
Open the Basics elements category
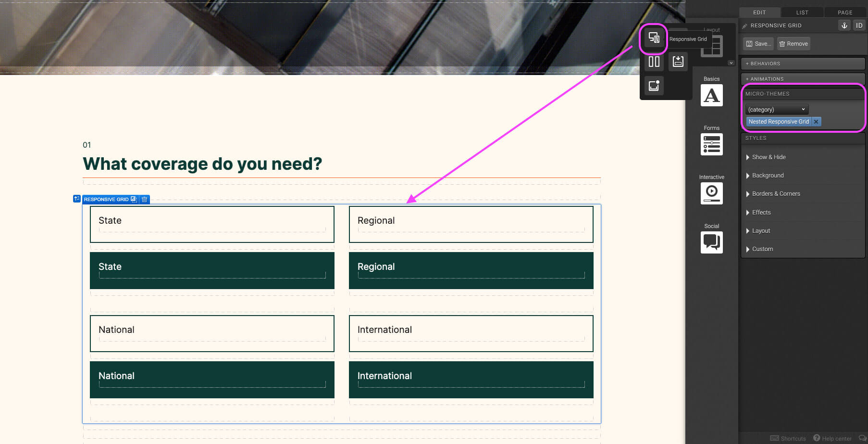[x=711, y=95]
